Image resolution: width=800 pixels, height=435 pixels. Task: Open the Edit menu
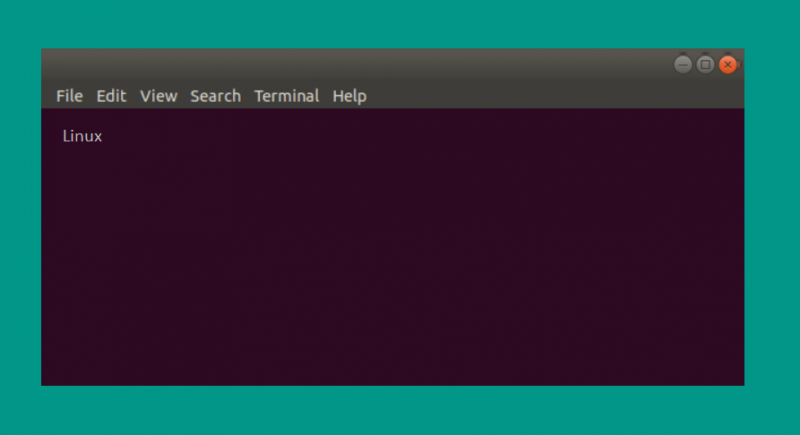111,96
